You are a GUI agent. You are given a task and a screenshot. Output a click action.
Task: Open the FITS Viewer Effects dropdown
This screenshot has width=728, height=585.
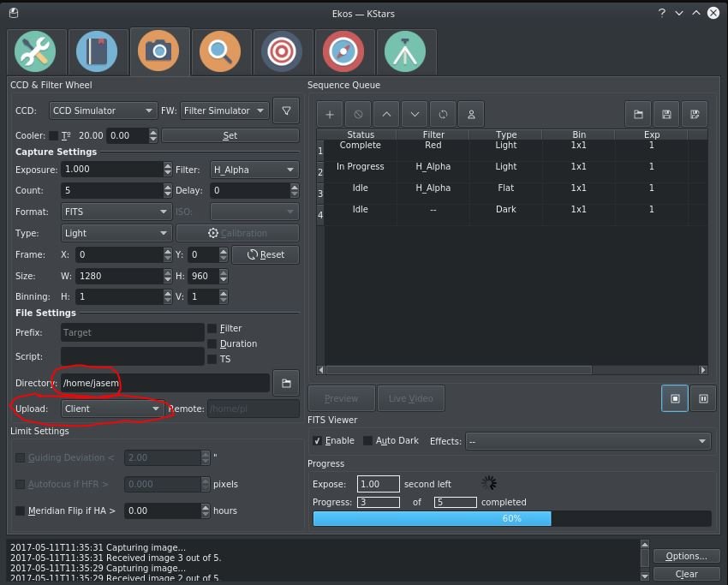coord(588,441)
